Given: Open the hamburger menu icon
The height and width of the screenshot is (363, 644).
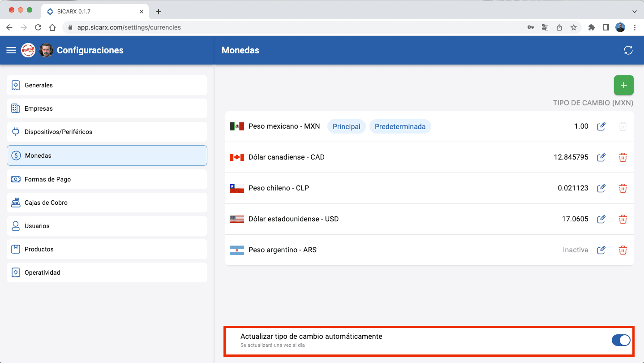Looking at the screenshot, I should [11, 50].
